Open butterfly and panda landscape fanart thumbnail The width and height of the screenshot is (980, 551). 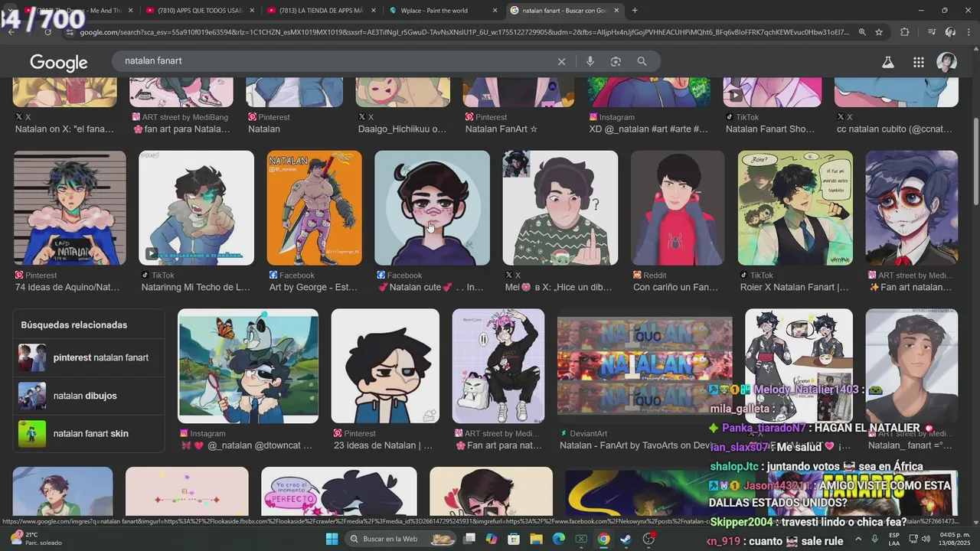point(248,366)
